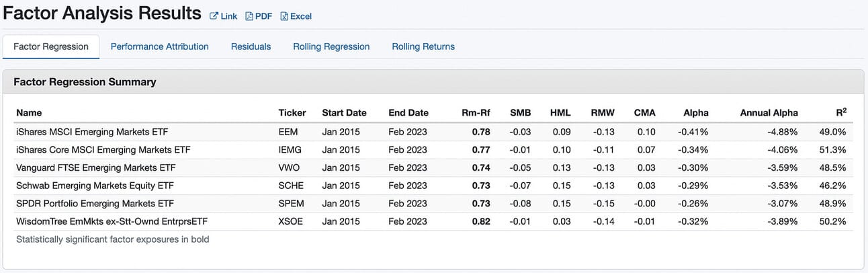Viewport: 868px width, 273px height.
Task: Click the PDF export icon
Action: click(249, 16)
